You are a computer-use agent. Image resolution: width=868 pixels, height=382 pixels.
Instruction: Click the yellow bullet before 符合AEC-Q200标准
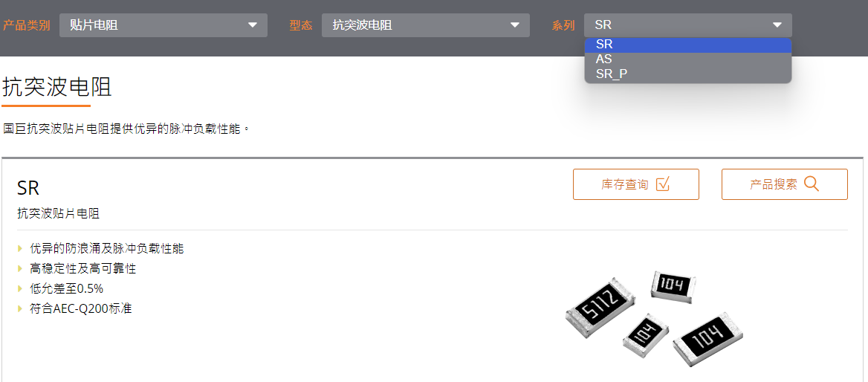(x=21, y=309)
